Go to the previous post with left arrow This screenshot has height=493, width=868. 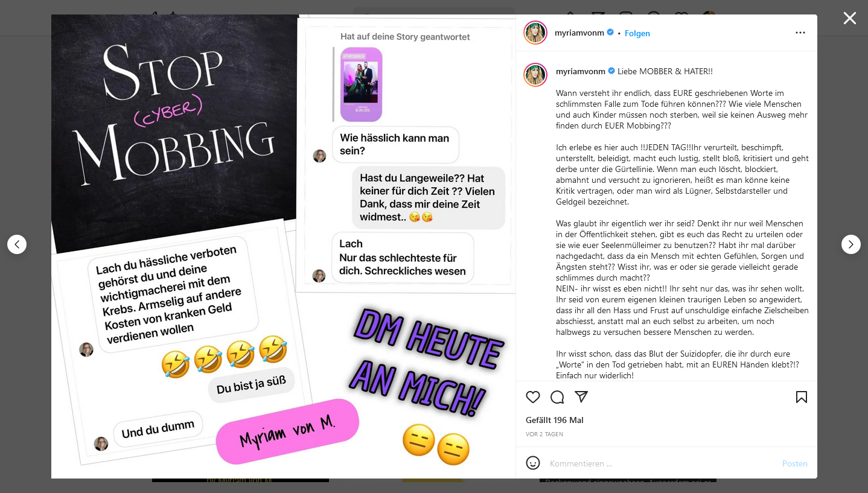tap(17, 244)
